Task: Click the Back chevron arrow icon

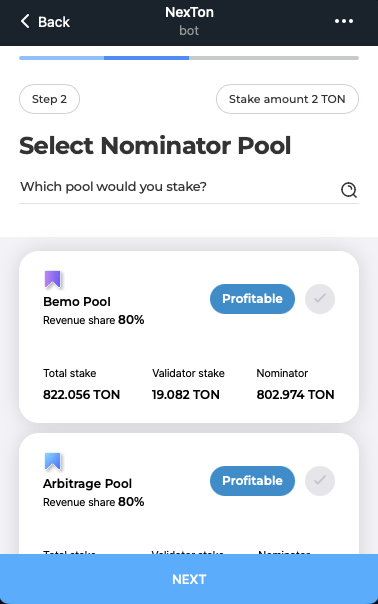Action: 25,21
